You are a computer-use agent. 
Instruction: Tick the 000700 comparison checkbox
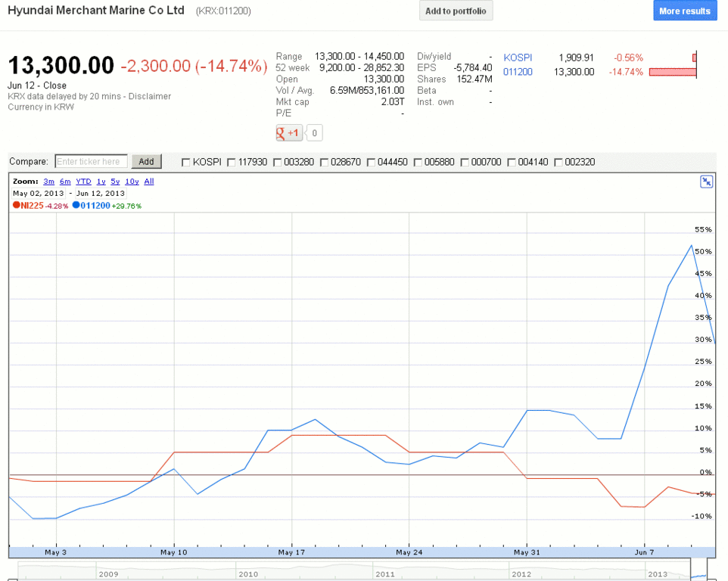pos(465,162)
